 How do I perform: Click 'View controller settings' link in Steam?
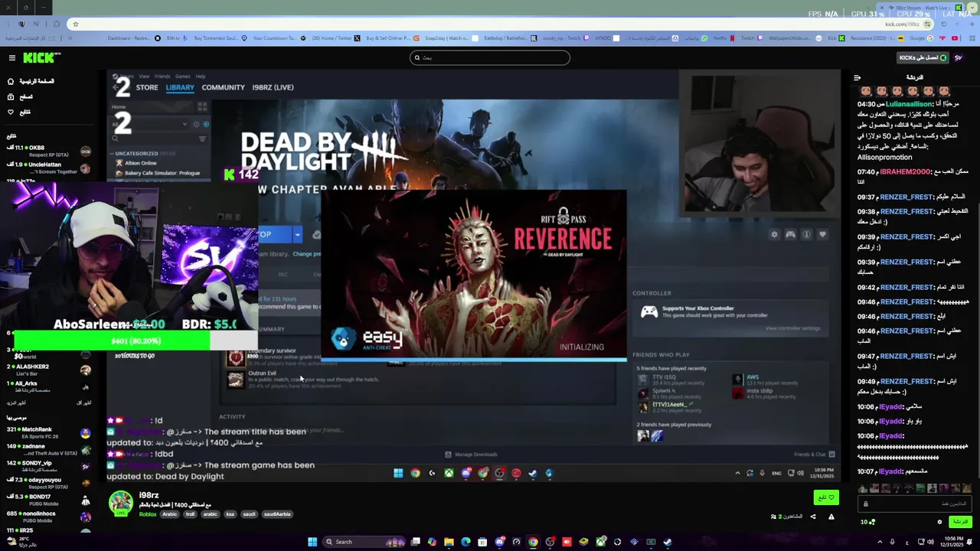792,328
